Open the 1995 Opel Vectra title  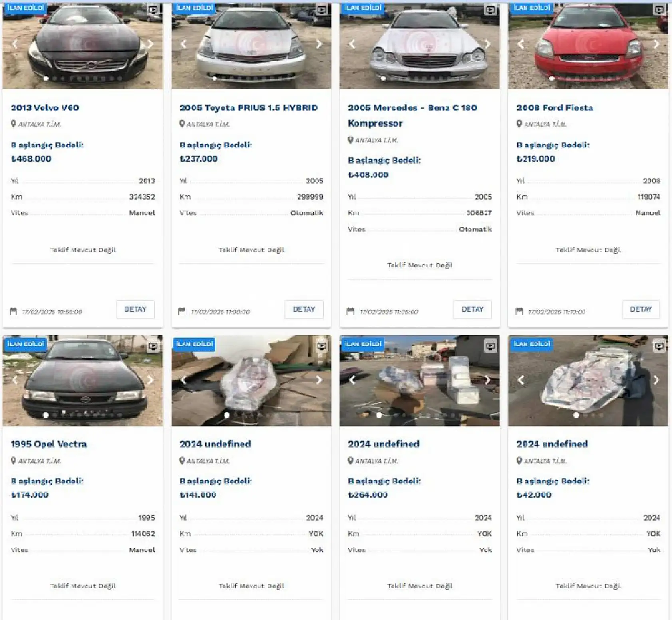(48, 444)
